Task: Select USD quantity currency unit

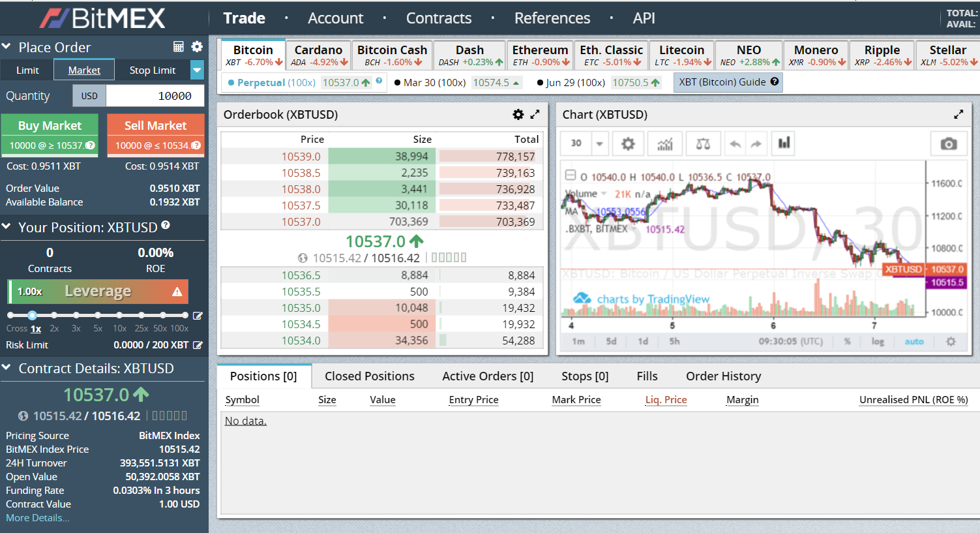Action: (x=89, y=96)
